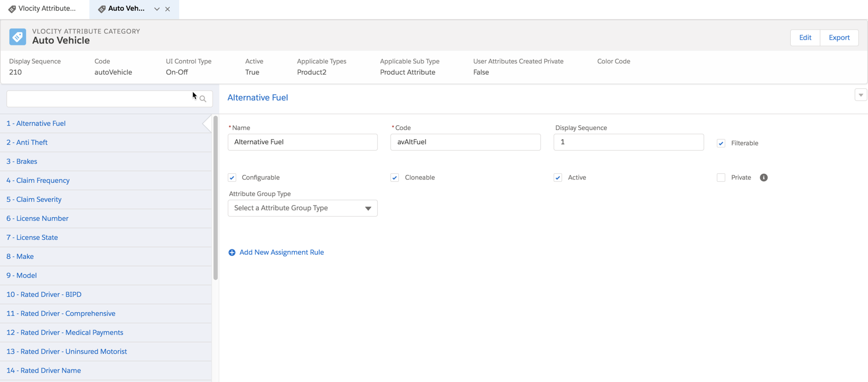Screen dimensions: 868x382
Task: Open 9 - Model attribute
Action: point(106,276)
